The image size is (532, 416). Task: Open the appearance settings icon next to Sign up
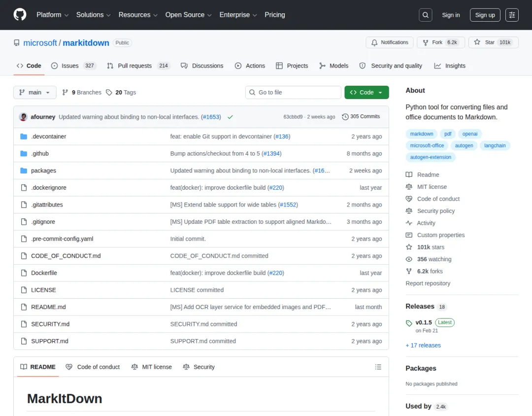point(512,15)
